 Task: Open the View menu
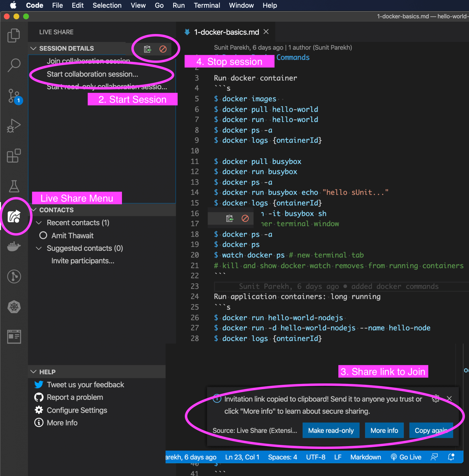pyautogui.click(x=138, y=5)
